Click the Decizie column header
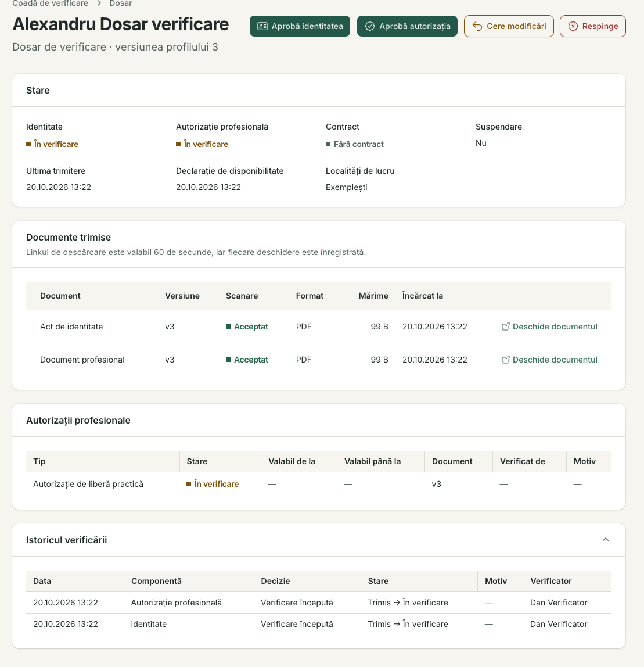This screenshot has height=667, width=644. click(275, 581)
